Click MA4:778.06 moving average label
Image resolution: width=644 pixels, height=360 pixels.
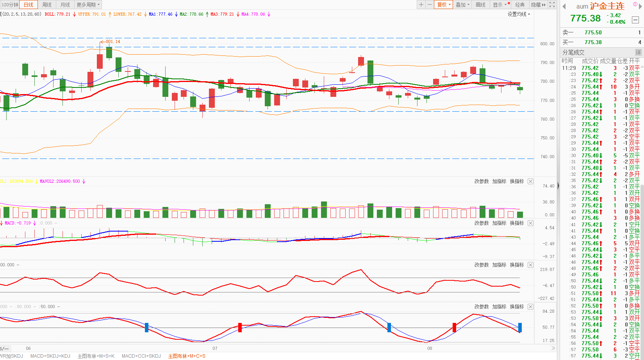(x=253, y=14)
